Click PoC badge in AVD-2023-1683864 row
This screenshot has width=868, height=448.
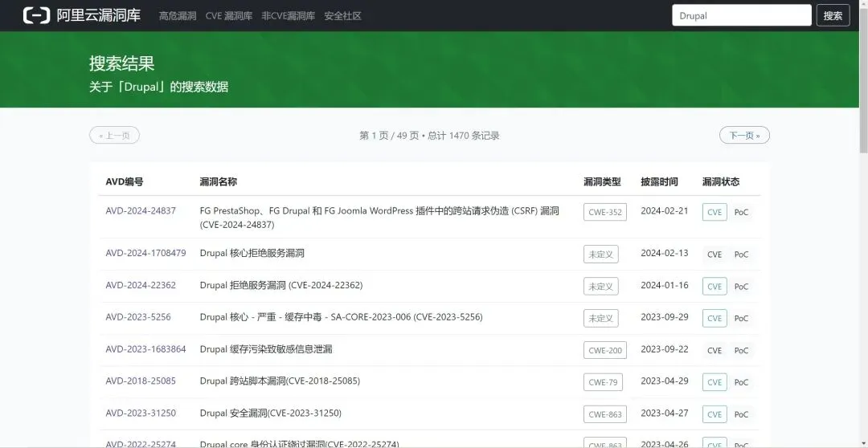(741, 351)
